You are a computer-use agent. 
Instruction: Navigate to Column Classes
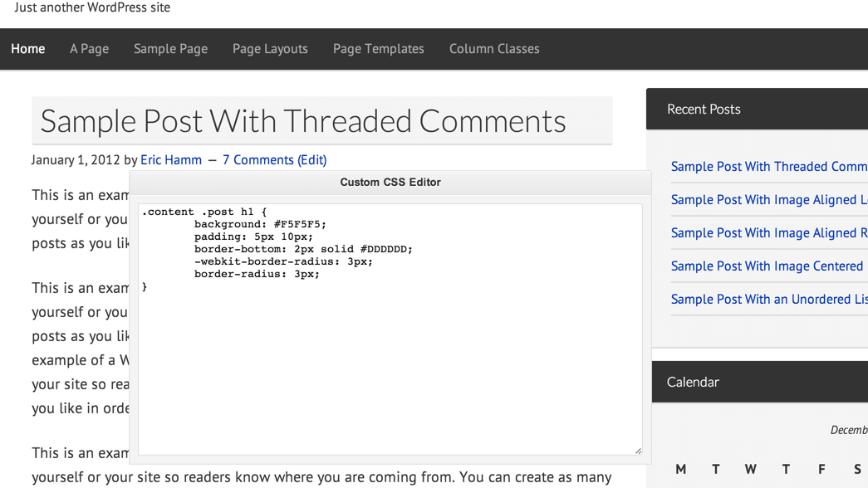pos(494,49)
